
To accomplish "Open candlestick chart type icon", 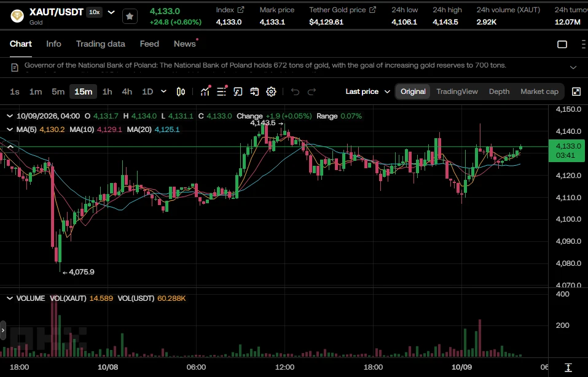I will 181,91.
